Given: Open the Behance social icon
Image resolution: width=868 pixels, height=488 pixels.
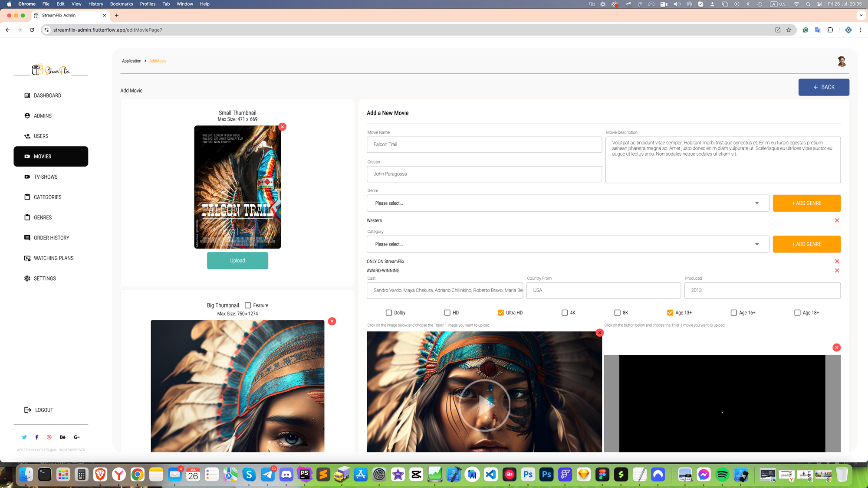Looking at the screenshot, I should (x=62, y=437).
